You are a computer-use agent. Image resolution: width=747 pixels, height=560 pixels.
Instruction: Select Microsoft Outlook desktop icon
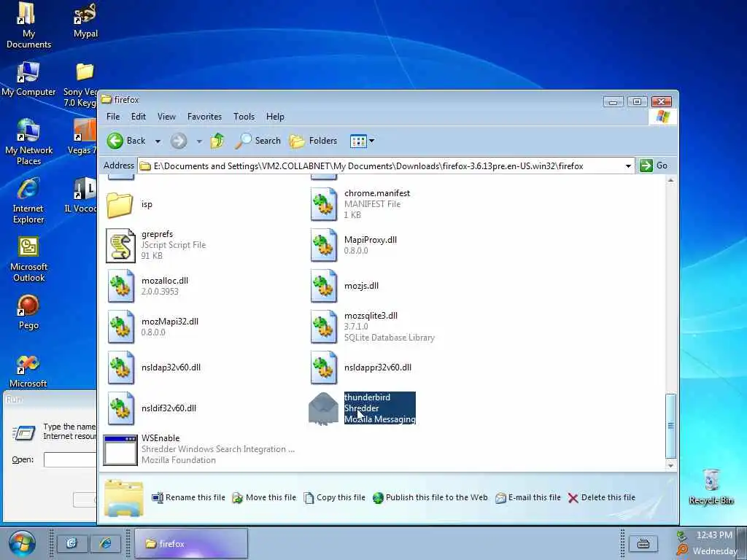click(28, 260)
